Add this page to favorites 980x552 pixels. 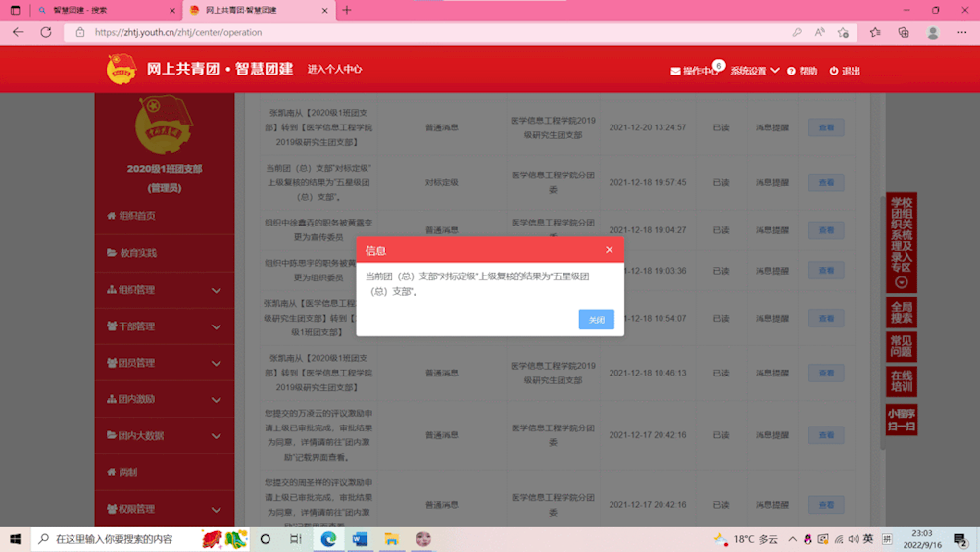[x=843, y=32]
